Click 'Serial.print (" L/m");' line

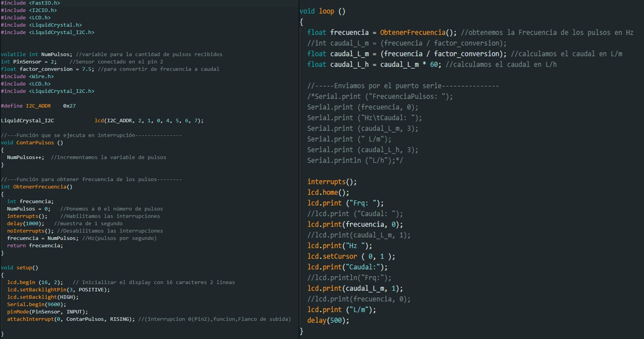tap(349, 139)
